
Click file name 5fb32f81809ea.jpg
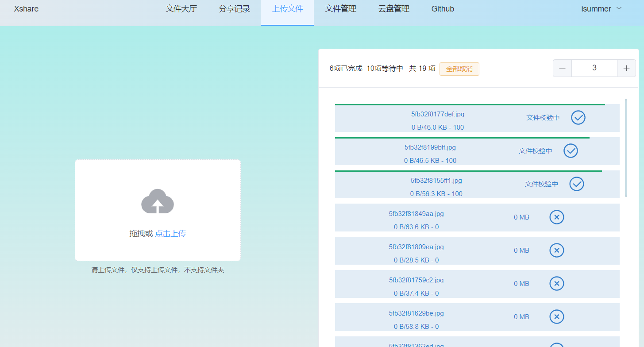pyautogui.click(x=416, y=247)
